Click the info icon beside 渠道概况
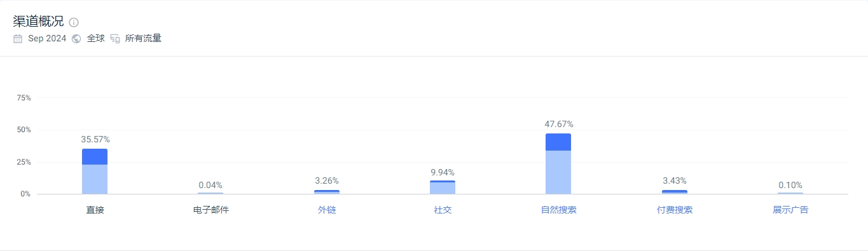This screenshot has width=868, height=251. tap(74, 22)
